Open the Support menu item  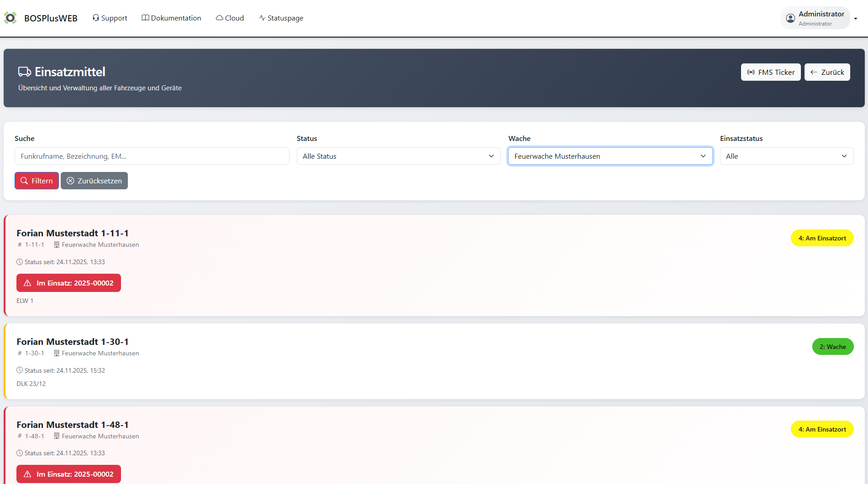coord(110,18)
